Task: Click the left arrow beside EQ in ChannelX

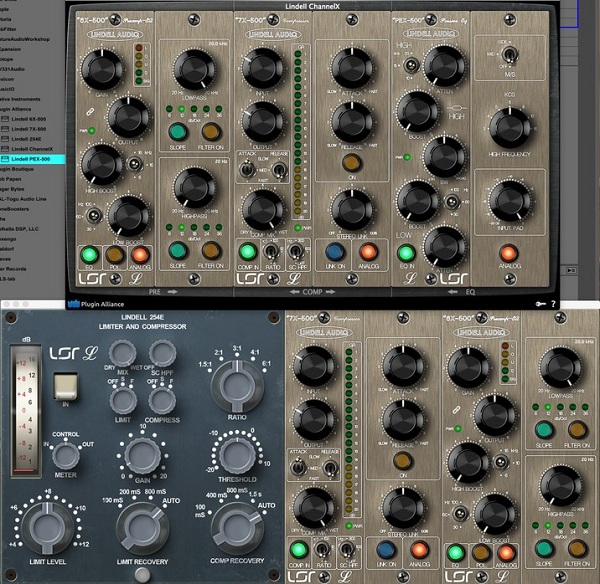Action: (x=453, y=292)
